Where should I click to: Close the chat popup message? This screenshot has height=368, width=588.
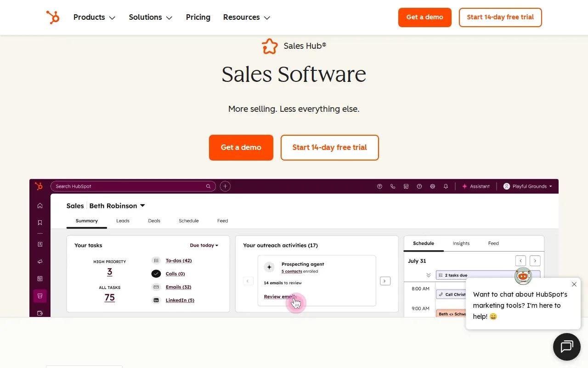[574, 284]
